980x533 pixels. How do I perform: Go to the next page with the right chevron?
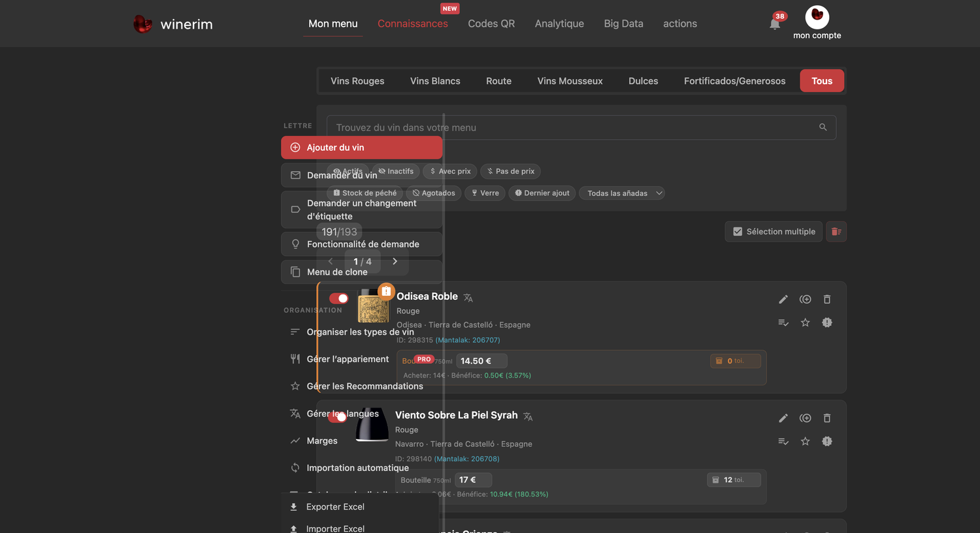pos(395,261)
